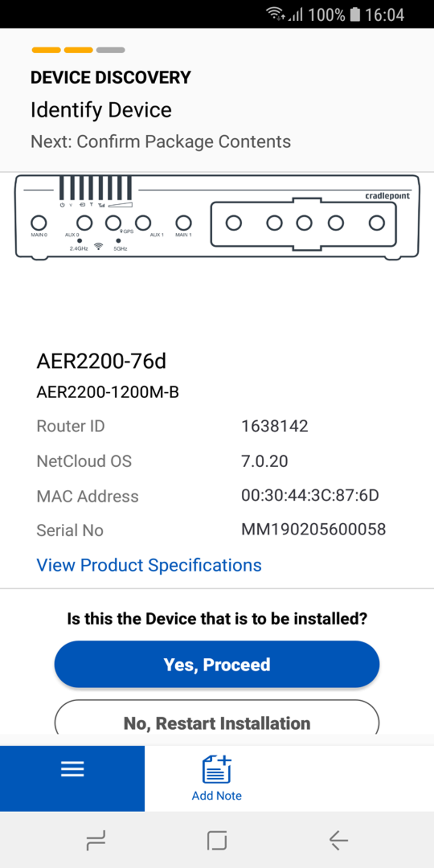Open the hamburger menu
The height and width of the screenshot is (868, 434).
72,778
